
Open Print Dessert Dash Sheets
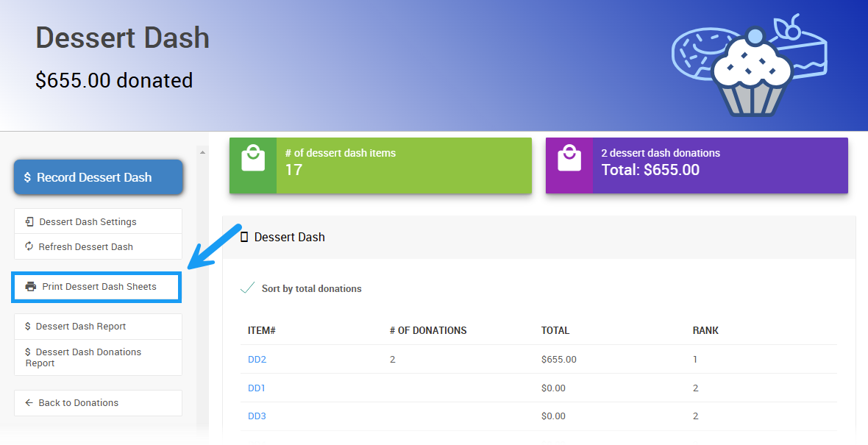99,287
